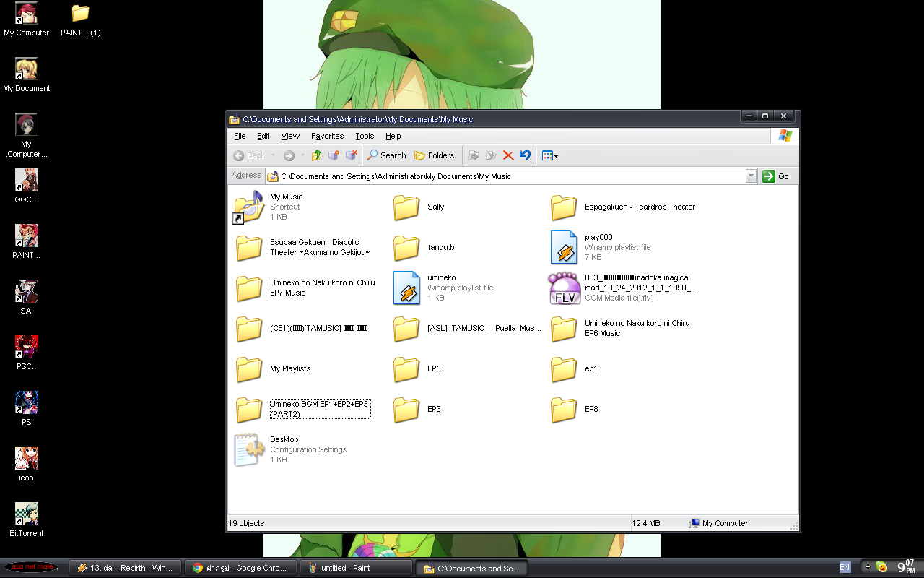Select the EP3 folder
Image resolution: width=924 pixels, height=578 pixels.
pyautogui.click(x=406, y=410)
